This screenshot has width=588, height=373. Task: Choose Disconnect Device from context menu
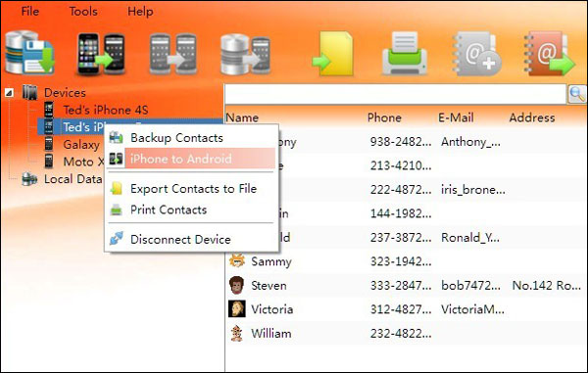pos(191,239)
